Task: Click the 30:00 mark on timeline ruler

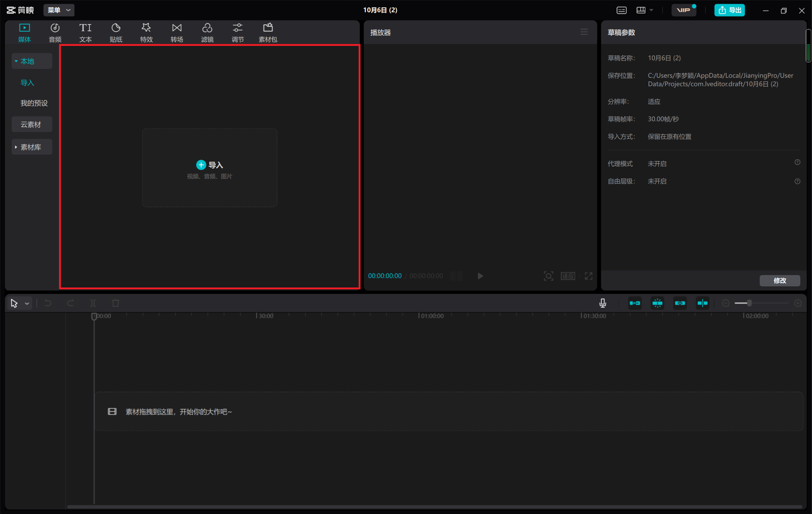Action: coord(266,316)
